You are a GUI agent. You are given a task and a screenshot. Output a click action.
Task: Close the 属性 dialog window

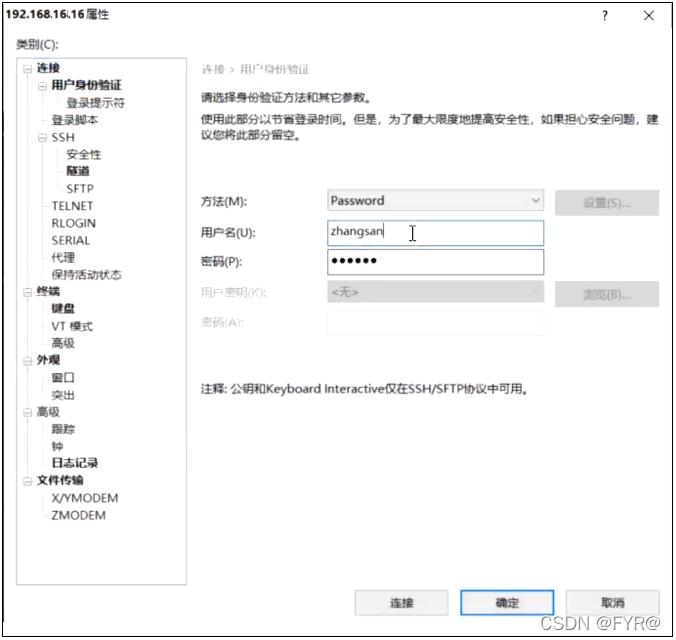click(x=649, y=16)
